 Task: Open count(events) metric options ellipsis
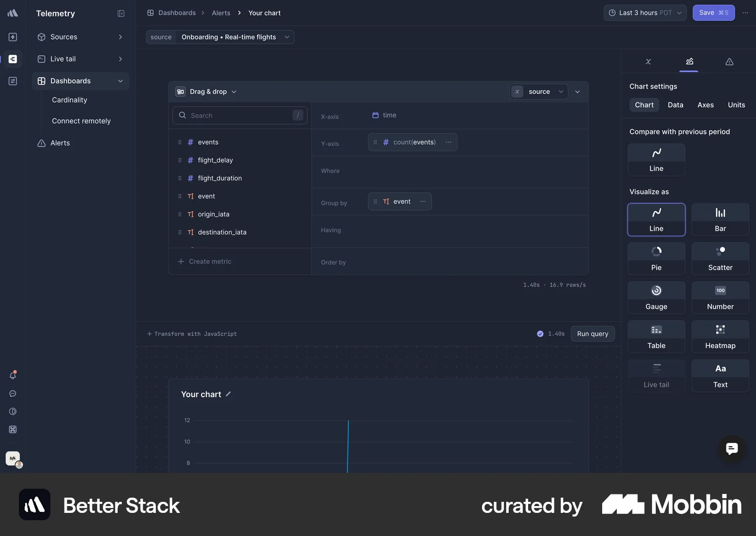tap(448, 142)
